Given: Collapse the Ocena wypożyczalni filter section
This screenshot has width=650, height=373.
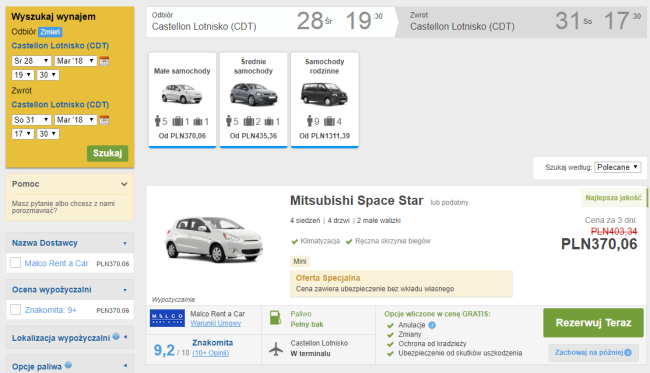Looking at the screenshot, I should (125, 290).
